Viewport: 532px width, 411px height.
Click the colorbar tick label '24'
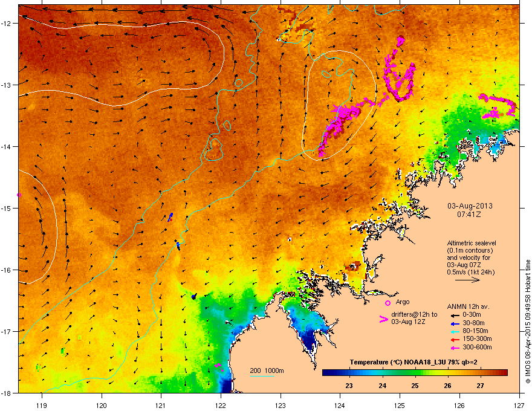click(382, 386)
